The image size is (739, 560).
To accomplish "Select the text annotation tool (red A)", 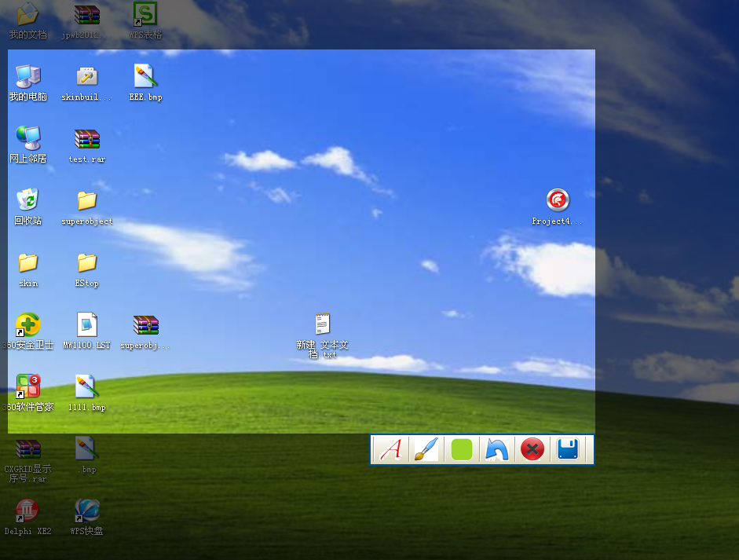I will pos(390,449).
